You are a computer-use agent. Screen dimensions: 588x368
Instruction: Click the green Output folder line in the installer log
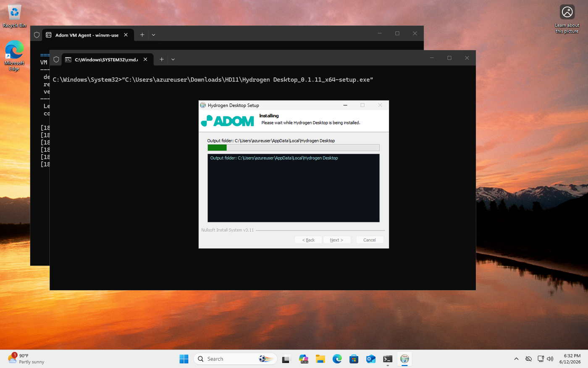coord(274,158)
